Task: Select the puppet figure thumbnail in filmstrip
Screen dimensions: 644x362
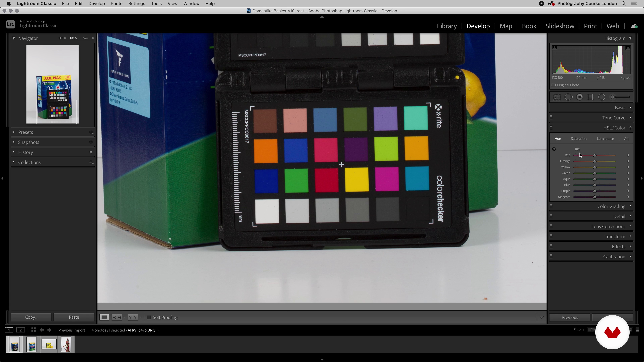Action: [66, 345]
